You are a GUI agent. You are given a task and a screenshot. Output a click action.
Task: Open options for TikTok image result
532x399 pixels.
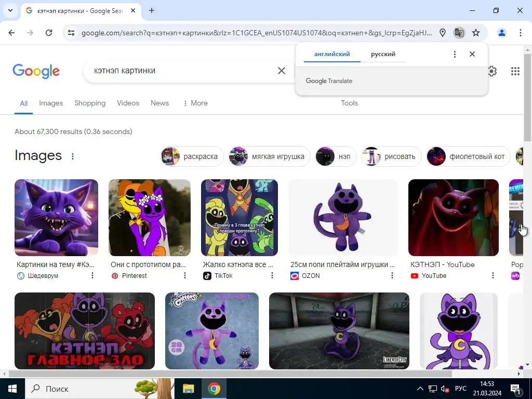pos(272,275)
